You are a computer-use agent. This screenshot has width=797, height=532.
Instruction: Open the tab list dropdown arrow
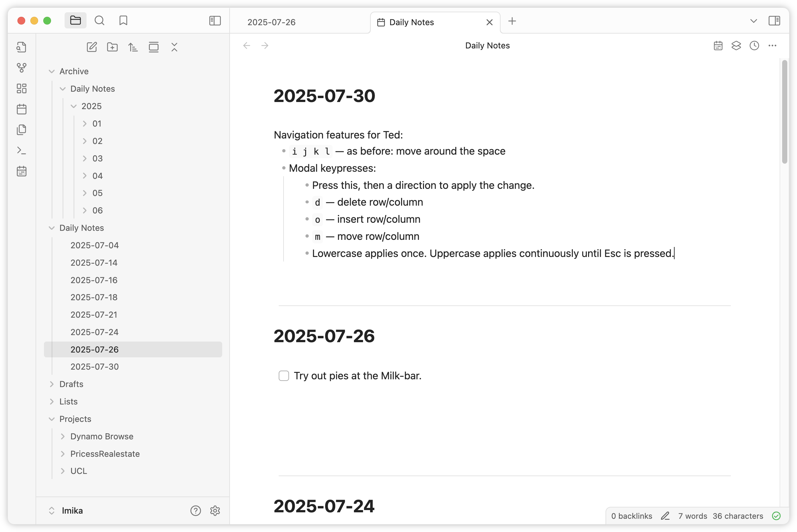click(753, 21)
